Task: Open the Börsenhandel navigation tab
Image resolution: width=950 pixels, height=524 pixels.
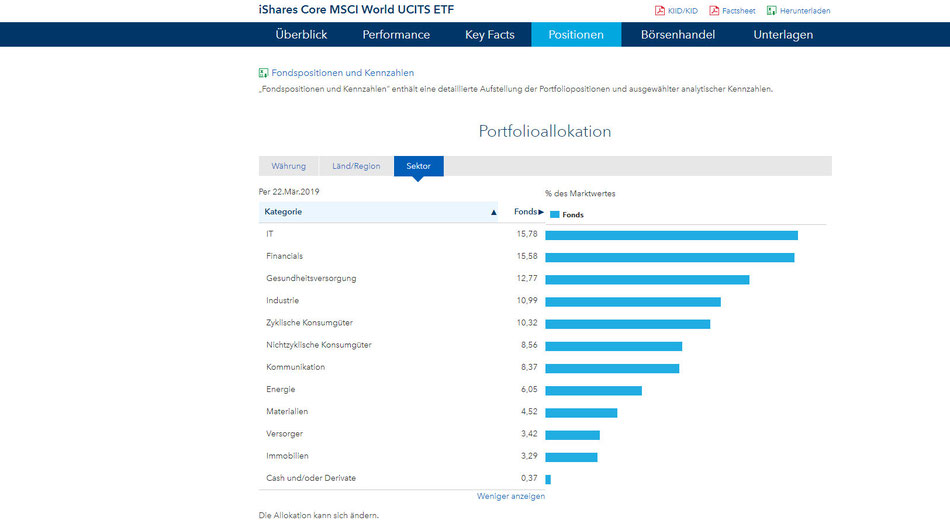Action: [678, 35]
